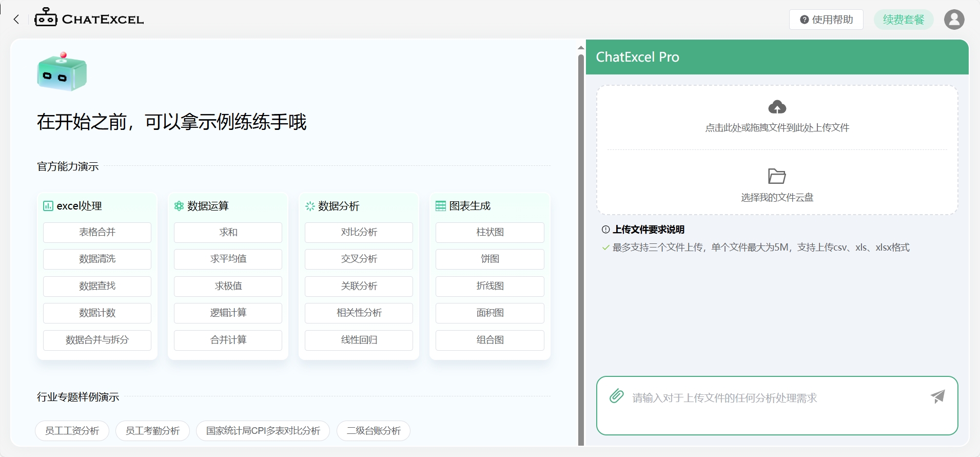Open the 线性回归 example
980x457 pixels.
pyautogui.click(x=359, y=340)
